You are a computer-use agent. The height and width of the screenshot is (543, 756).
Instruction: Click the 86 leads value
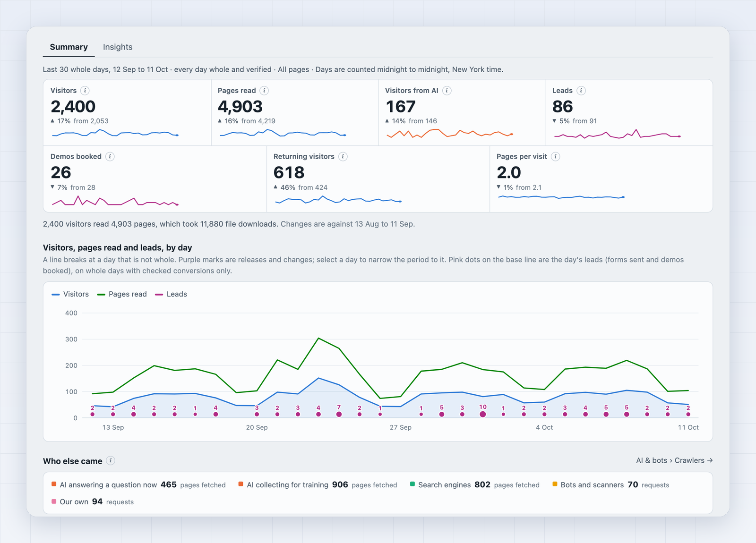tap(562, 107)
